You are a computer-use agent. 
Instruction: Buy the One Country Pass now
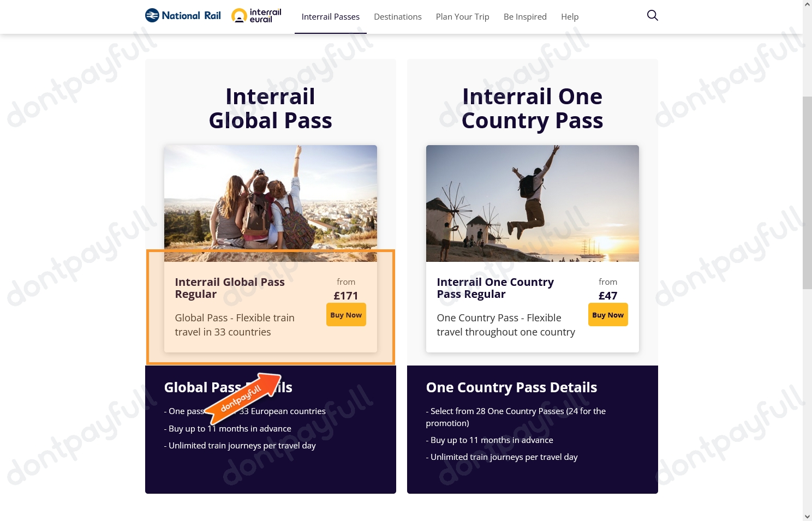(608, 315)
